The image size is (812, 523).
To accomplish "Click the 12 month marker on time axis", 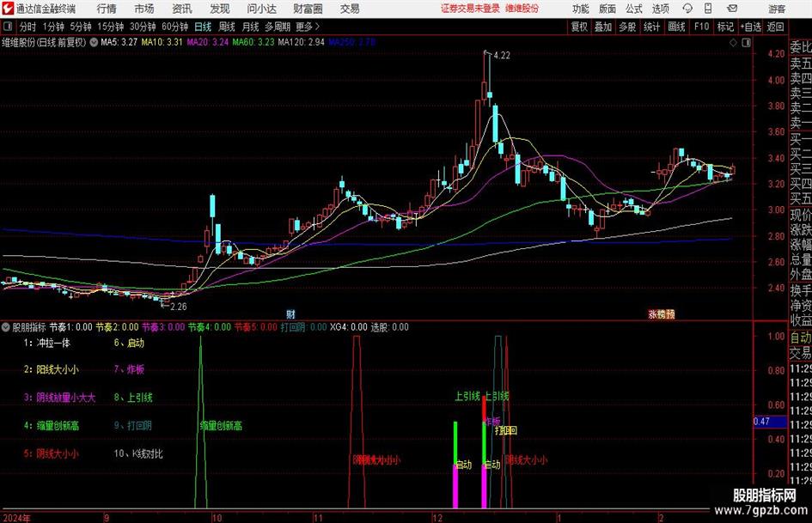I will tap(437, 517).
